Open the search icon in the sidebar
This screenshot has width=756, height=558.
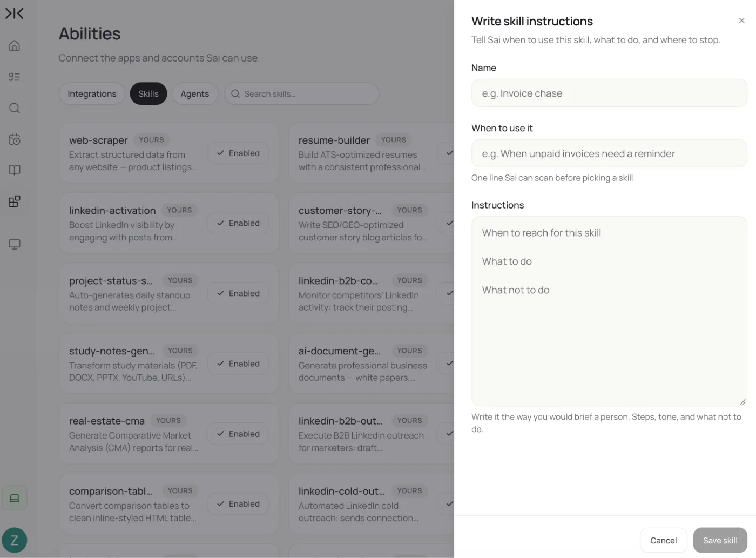coord(15,108)
